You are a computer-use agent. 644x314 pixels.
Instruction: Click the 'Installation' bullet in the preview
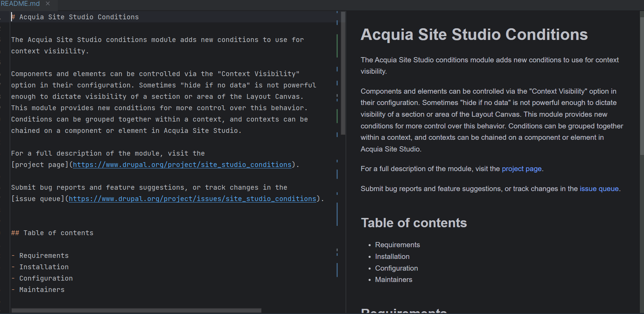pyautogui.click(x=392, y=256)
